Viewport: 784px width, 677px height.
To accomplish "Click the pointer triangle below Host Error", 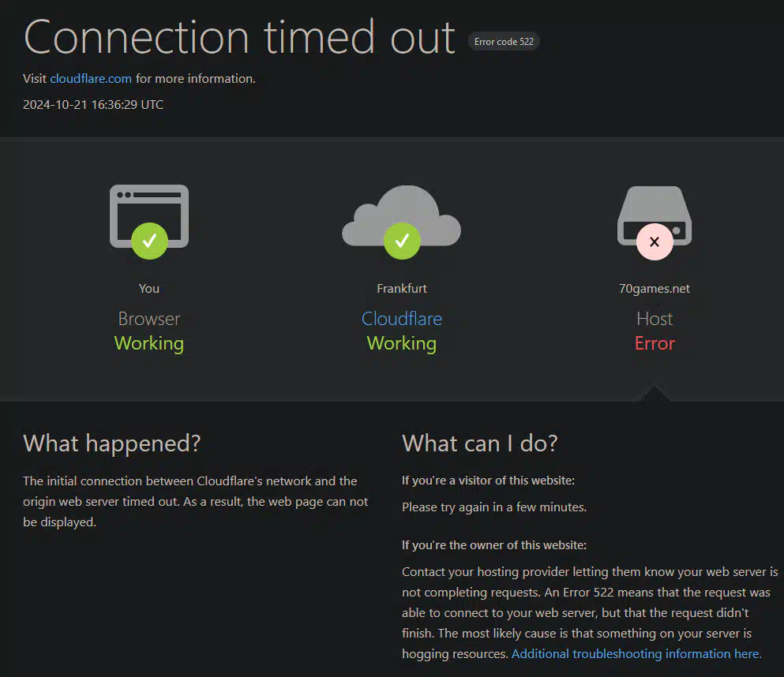I will 654,393.
